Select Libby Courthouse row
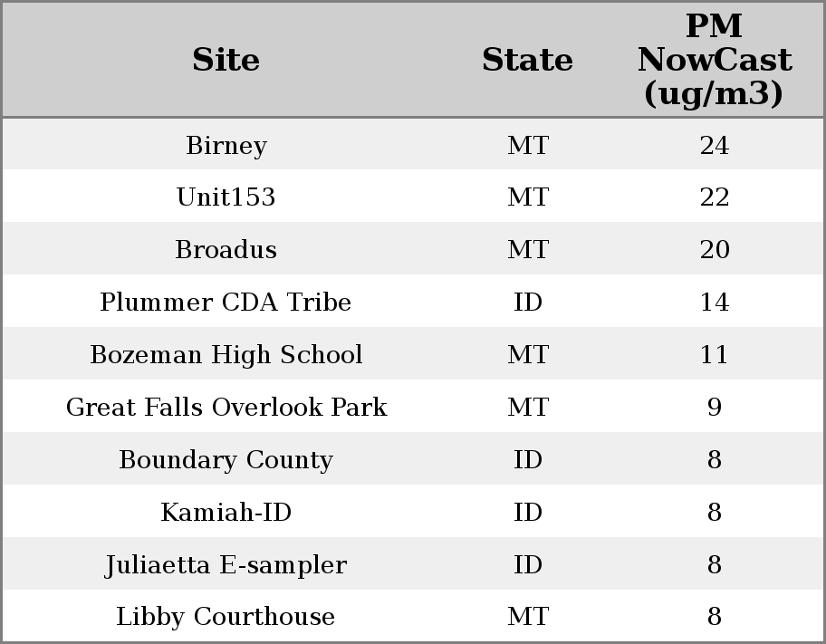The width and height of the screenshot is (826, 644). tap(226, 617)
